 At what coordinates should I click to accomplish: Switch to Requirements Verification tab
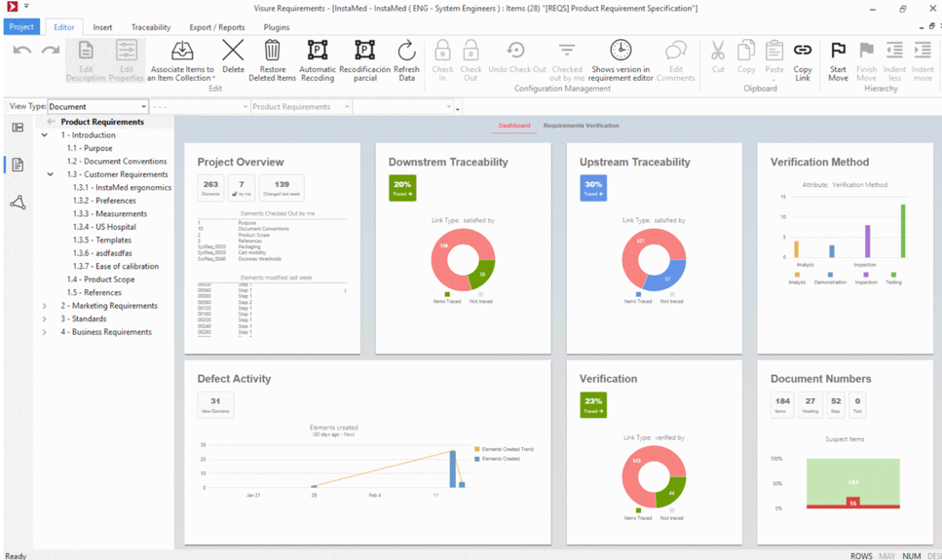tap(581, 126)
